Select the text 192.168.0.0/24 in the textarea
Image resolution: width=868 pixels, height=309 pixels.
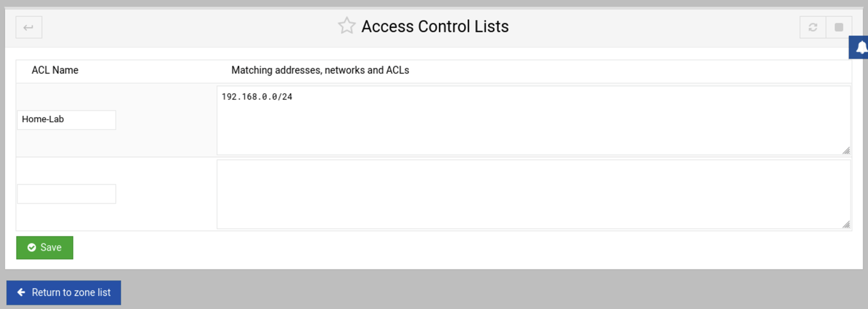point(257,96)
